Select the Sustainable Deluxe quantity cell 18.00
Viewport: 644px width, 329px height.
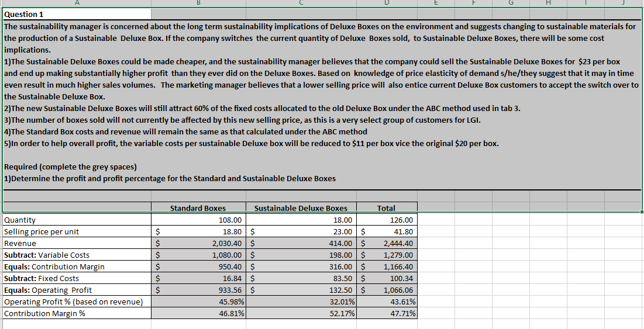(301, 220)
